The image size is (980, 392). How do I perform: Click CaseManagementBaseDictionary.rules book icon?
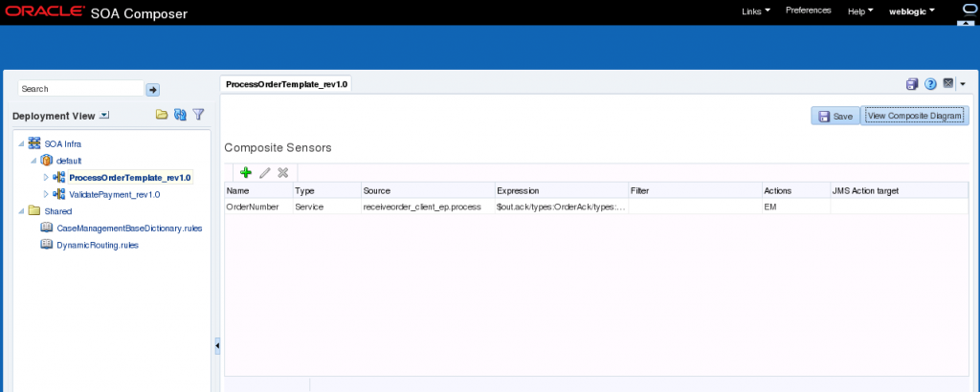pyautogui.click(x=46, y=228)
